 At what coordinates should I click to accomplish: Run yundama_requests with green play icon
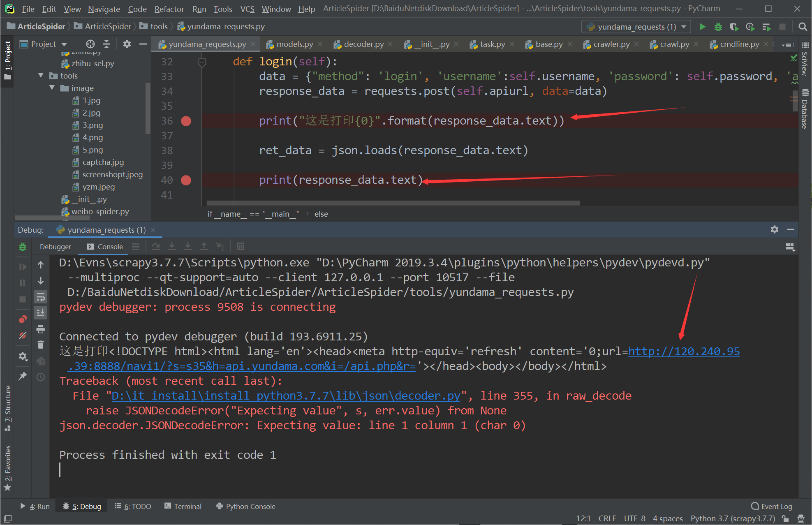[702, 27]
